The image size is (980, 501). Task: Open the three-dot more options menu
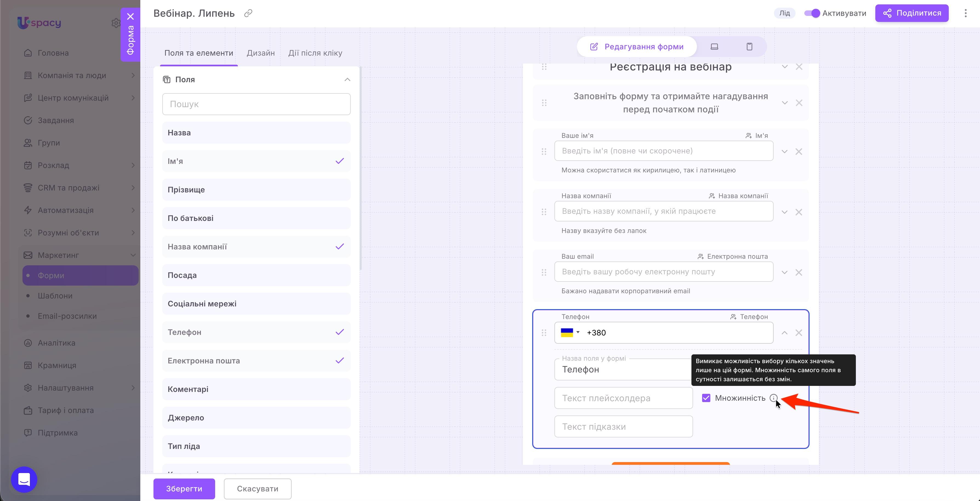coord(965,13)
